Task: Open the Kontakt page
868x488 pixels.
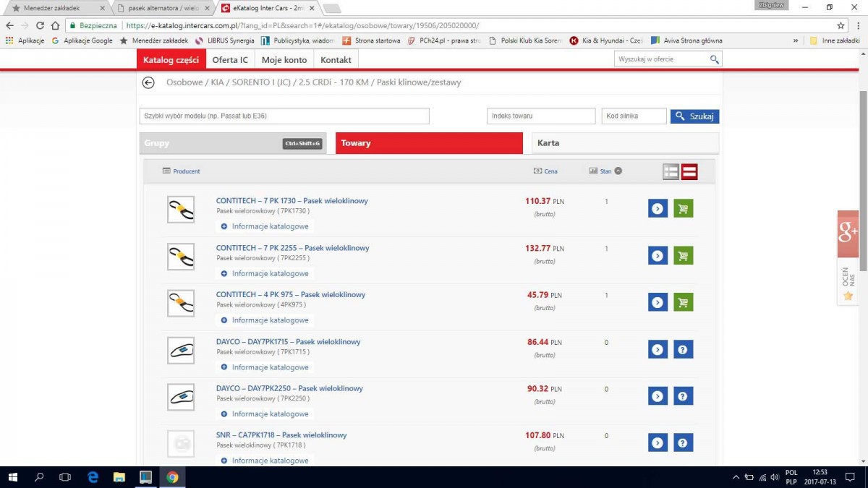Action: pos(336,60)
